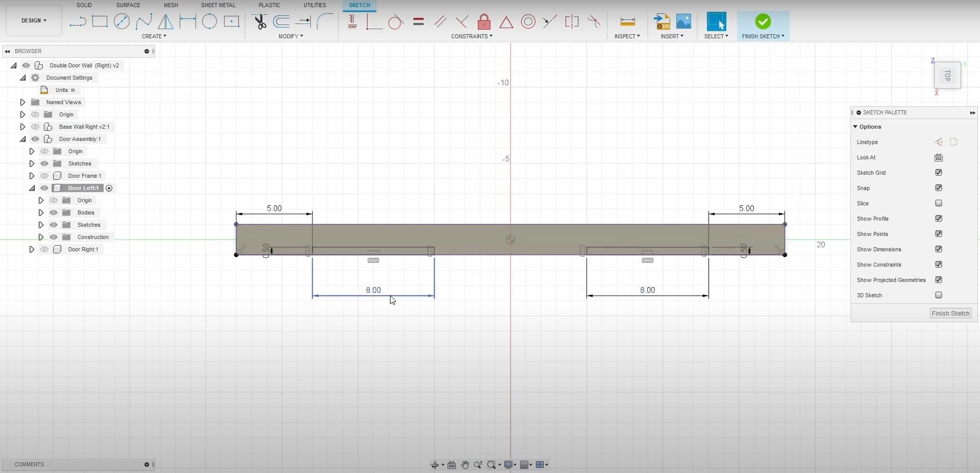Viewport: 980px width, 473px height.
Task: Activate the Select tool
Action: (x=716, y=21)
